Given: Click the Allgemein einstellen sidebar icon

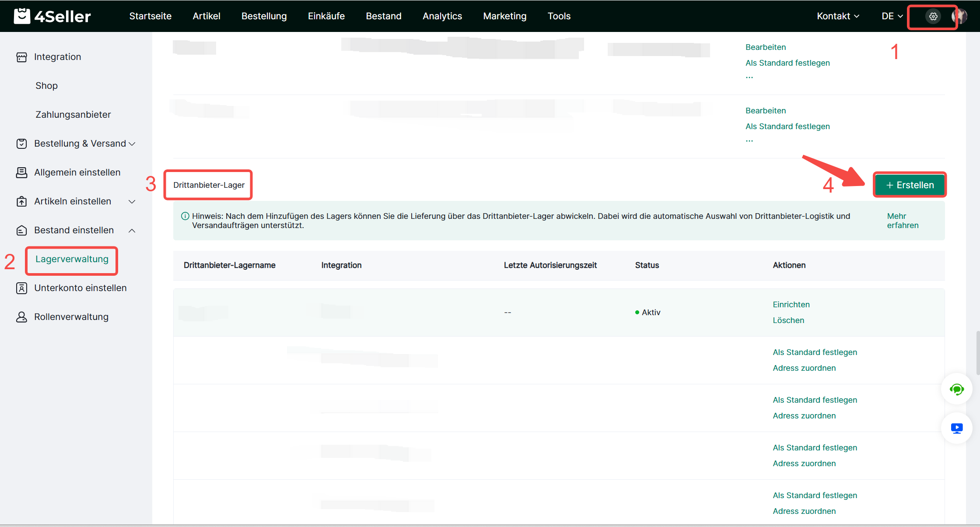Looking at the screenshot, I should [21, 172].
